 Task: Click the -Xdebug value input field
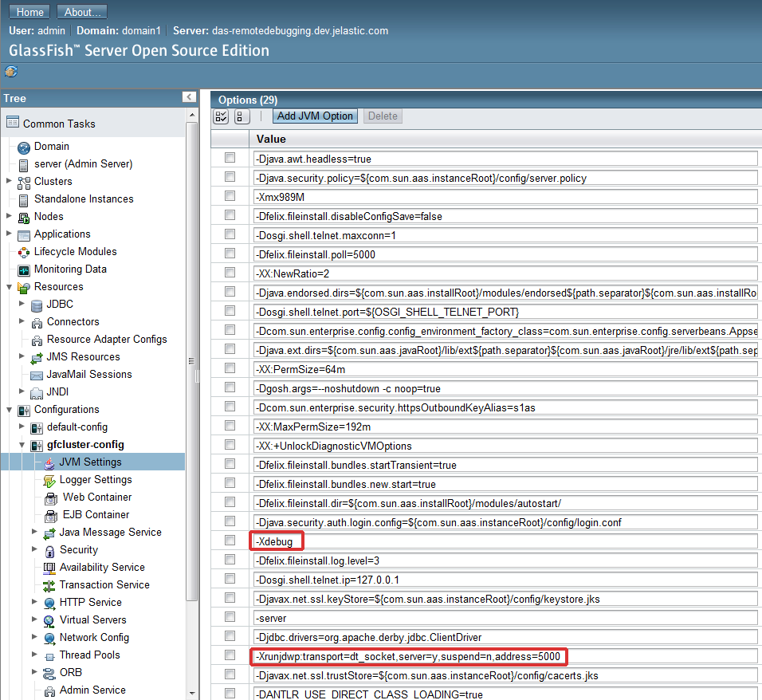tap(505, 541)
